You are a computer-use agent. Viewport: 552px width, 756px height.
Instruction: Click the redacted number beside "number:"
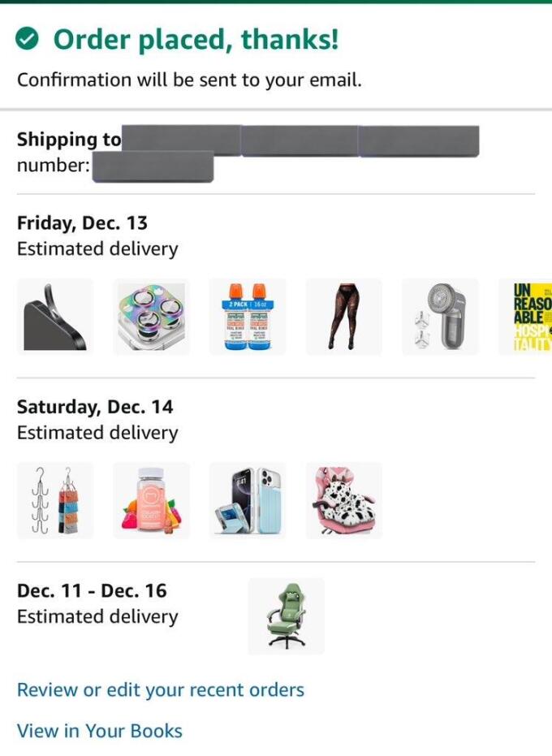[x=153, y=167]
